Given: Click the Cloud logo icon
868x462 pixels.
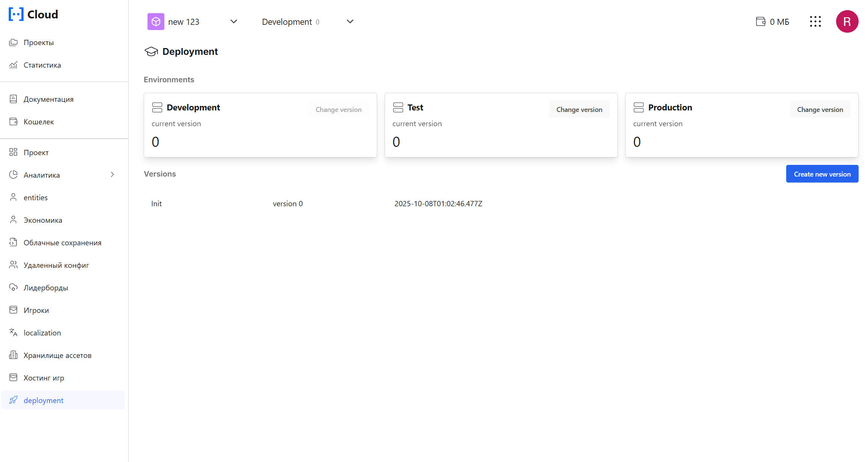Looking at the screenshot, I should [x=16, y=14].
